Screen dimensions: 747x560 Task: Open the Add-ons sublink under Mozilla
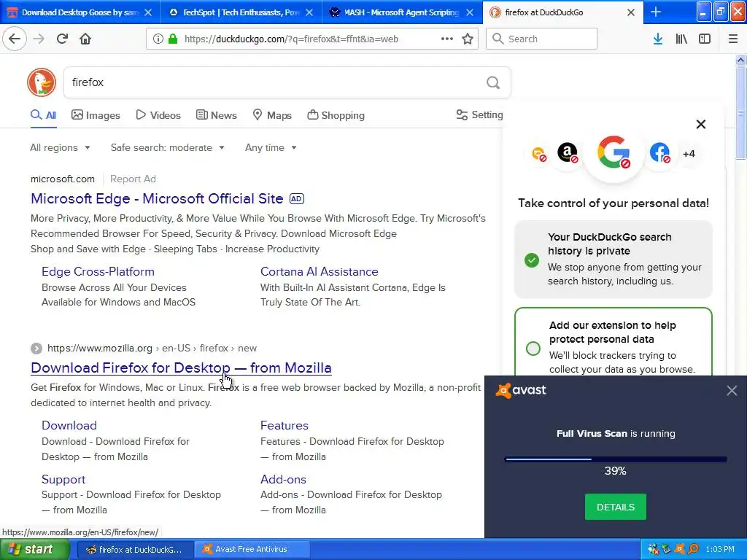283,479
